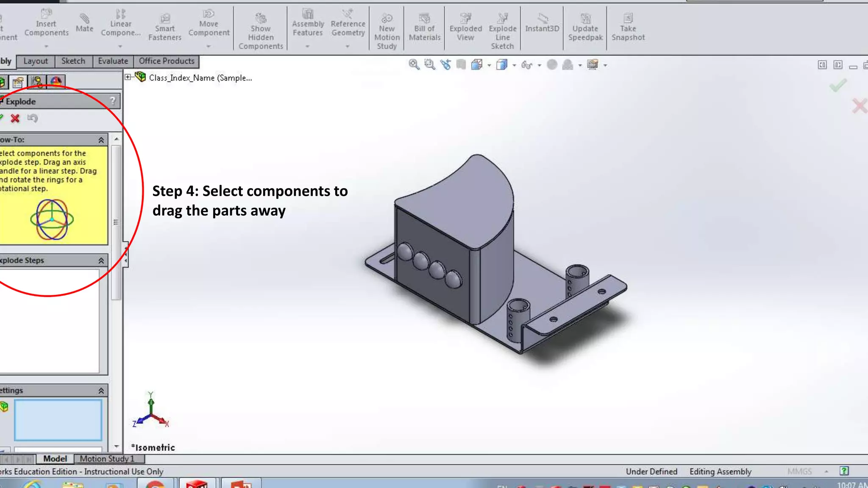Viewport: 868px width, 488px height.
Task: Click Smart Fasteners tool
Action: point(165,27)
